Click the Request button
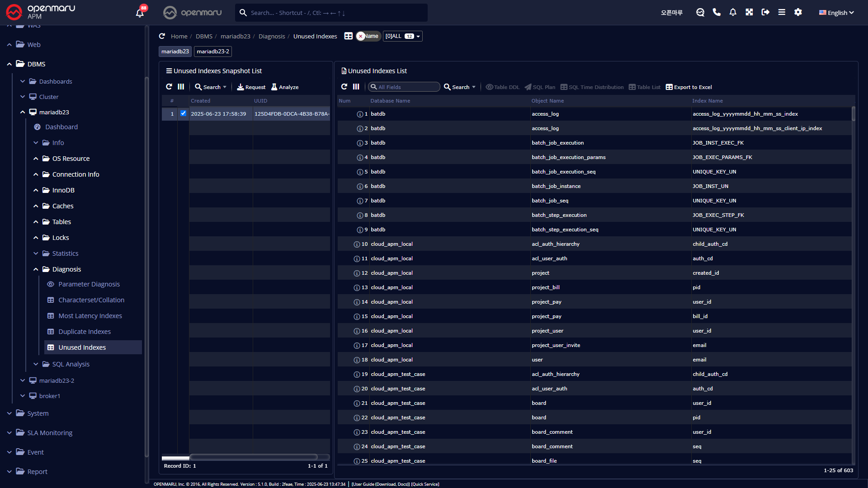Image resolution: width=868 pixels, height=488 pixels. coord(251,87)
